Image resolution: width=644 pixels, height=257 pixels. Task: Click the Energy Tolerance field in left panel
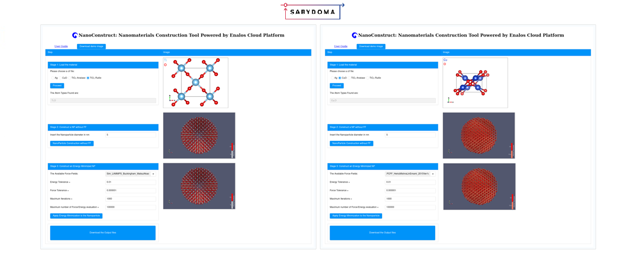(130, 182)
